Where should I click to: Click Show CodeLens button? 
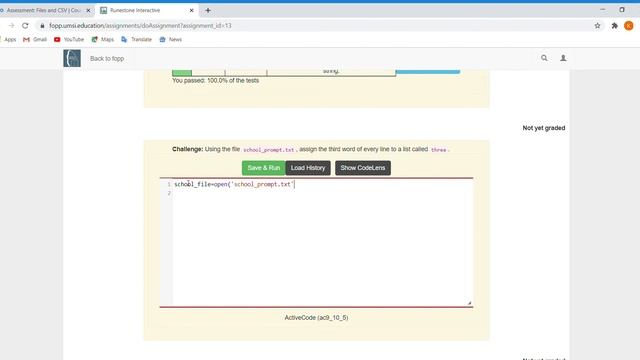[363, 168]
